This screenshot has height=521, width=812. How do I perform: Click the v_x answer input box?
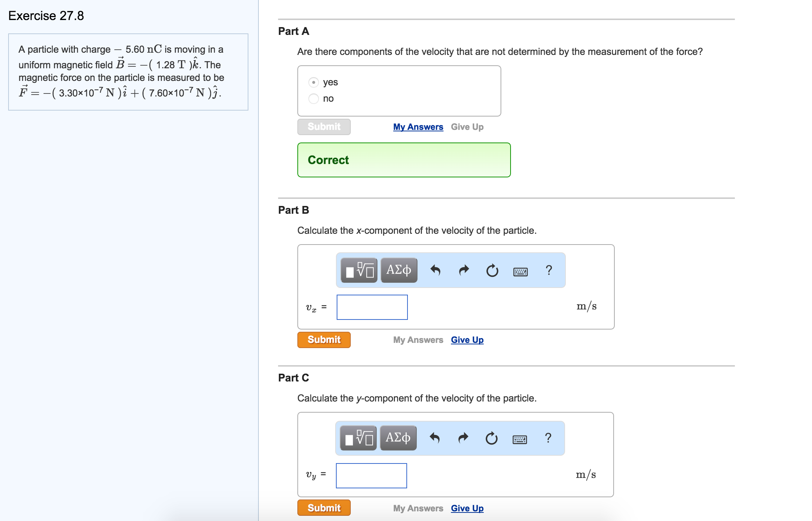[372, 307]
